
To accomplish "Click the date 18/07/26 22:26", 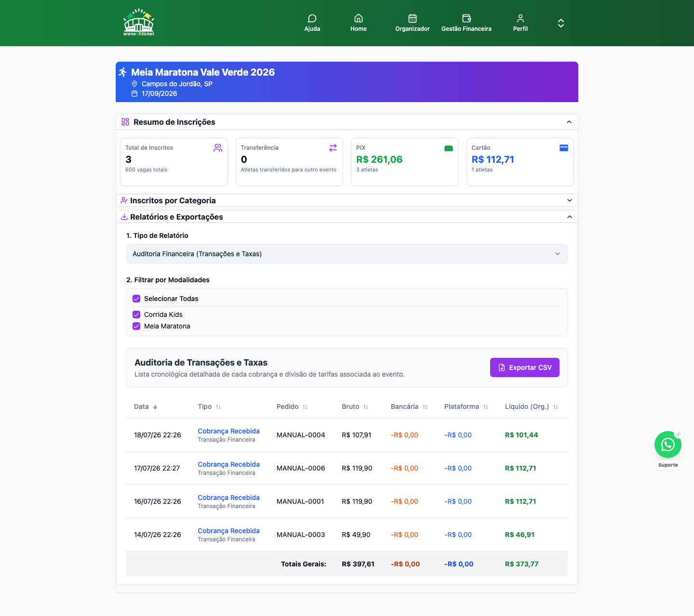I will (158, 435).
